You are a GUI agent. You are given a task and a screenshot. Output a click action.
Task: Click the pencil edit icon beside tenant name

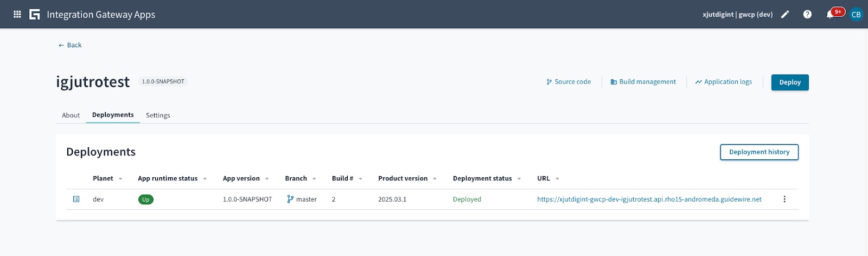tap(785, 15)
